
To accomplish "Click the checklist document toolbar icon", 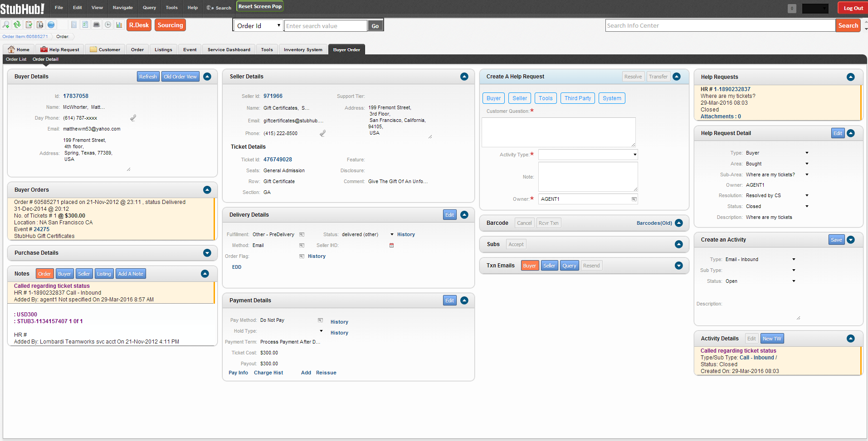I will (x=85, y=25).
